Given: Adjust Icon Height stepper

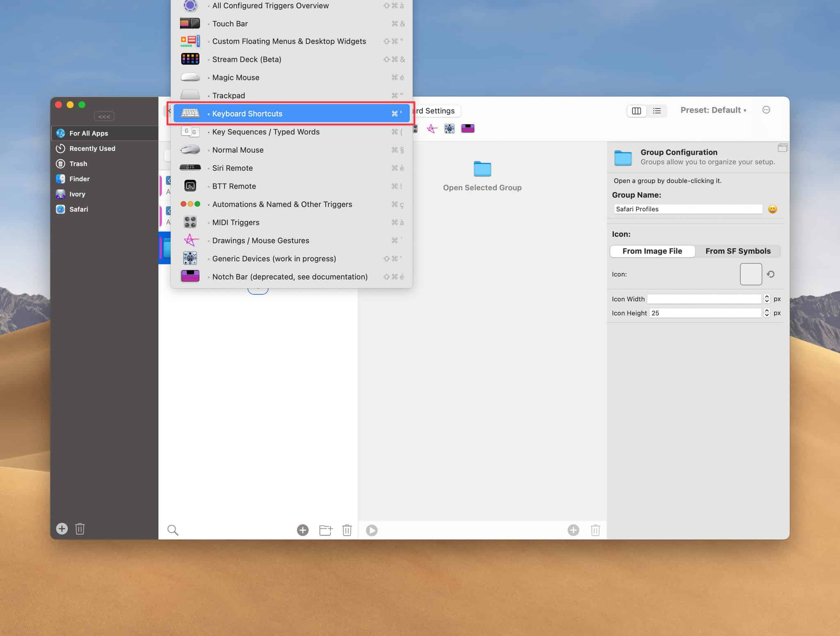Looking at the screenshot, I should point(767,313).
